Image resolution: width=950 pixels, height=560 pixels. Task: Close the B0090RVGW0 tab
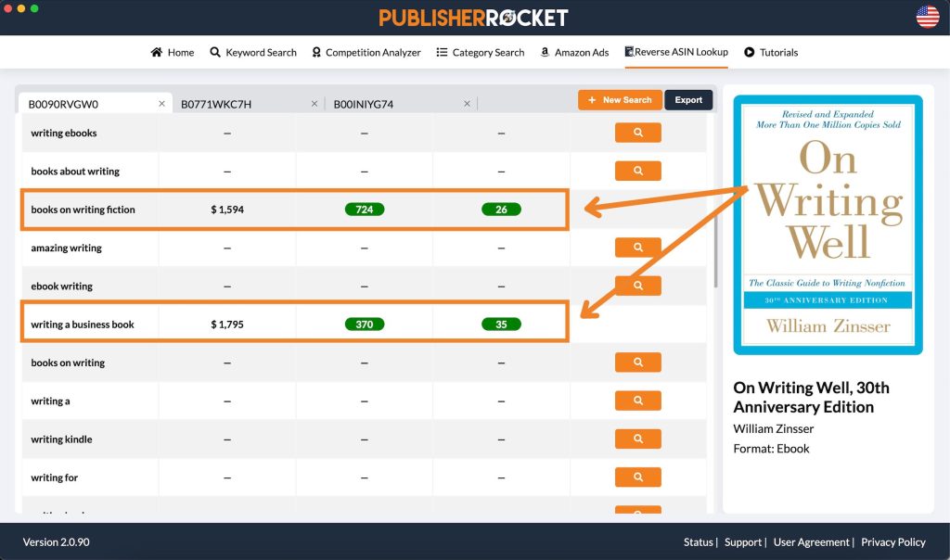tap(161, 104)
